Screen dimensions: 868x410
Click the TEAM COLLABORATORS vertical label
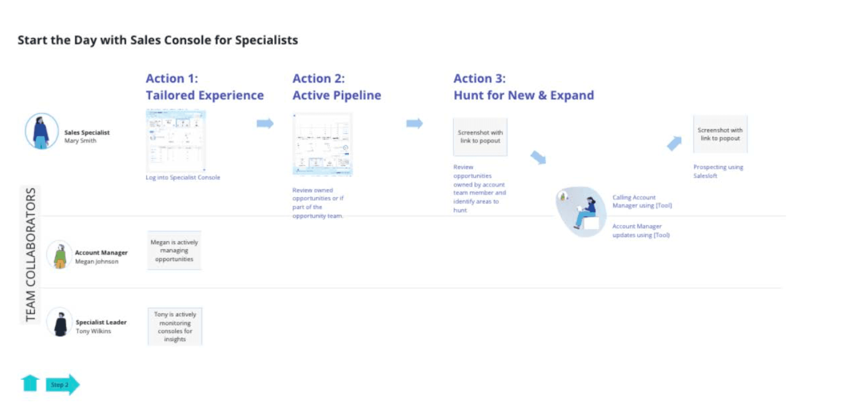point(31,255)
